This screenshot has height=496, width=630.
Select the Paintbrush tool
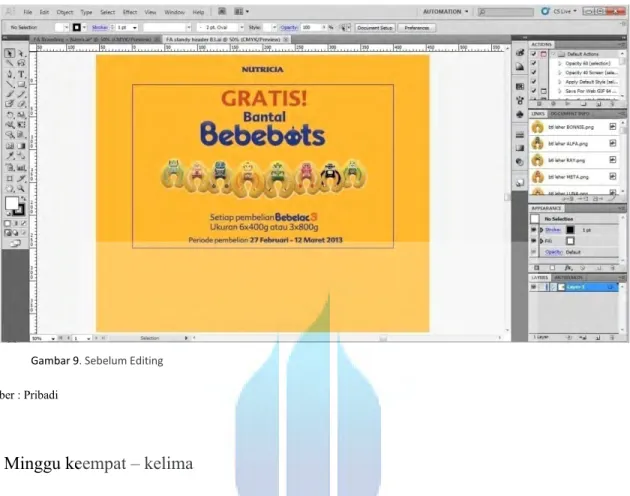(10, 94)
